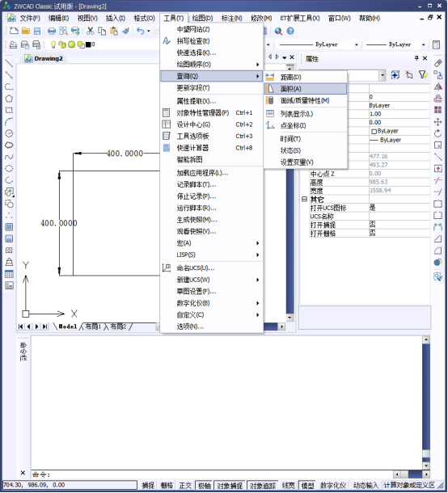
Task: Open the Undo history dropdown arrow
Action: tap(149, 31)
